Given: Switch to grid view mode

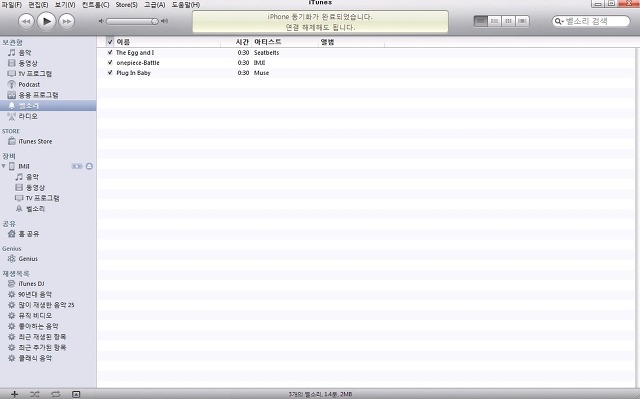Looking at the screenshot, I should point(508,21).
